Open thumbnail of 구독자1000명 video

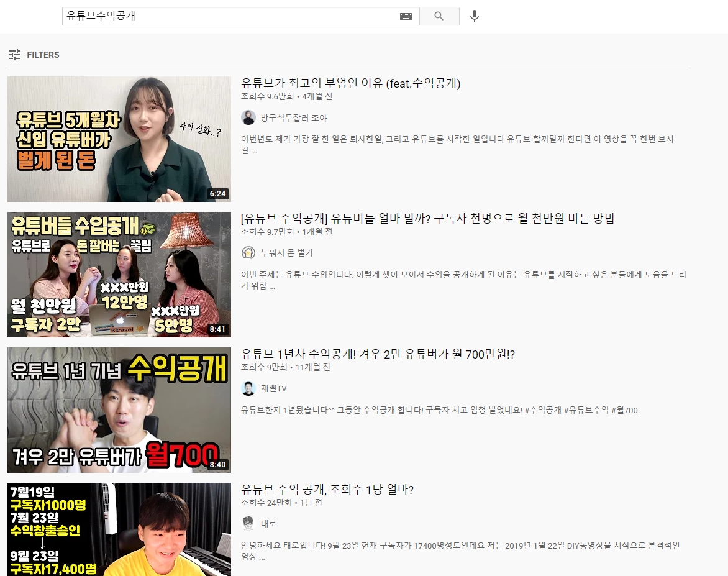119,529
